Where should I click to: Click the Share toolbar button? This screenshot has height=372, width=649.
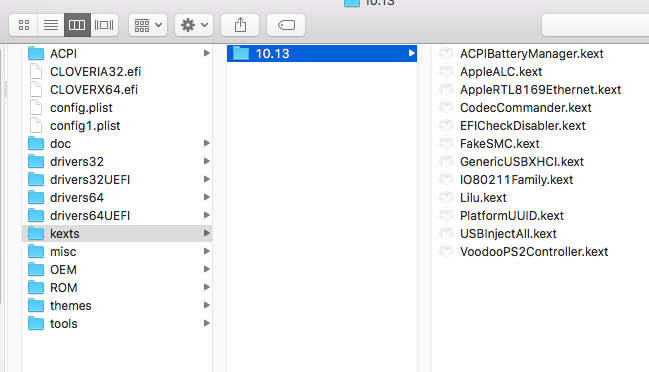point(240,25)
